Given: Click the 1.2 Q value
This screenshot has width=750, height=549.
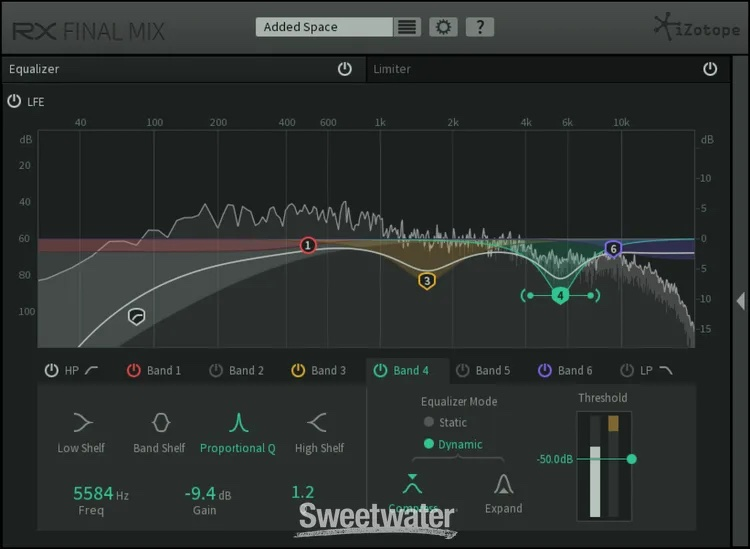Looking at the screenshot, I should tap(303, 492).
